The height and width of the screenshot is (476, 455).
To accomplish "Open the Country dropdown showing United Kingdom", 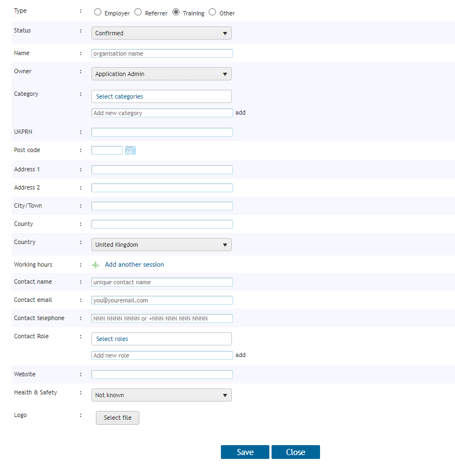I will tap(161, 245).
